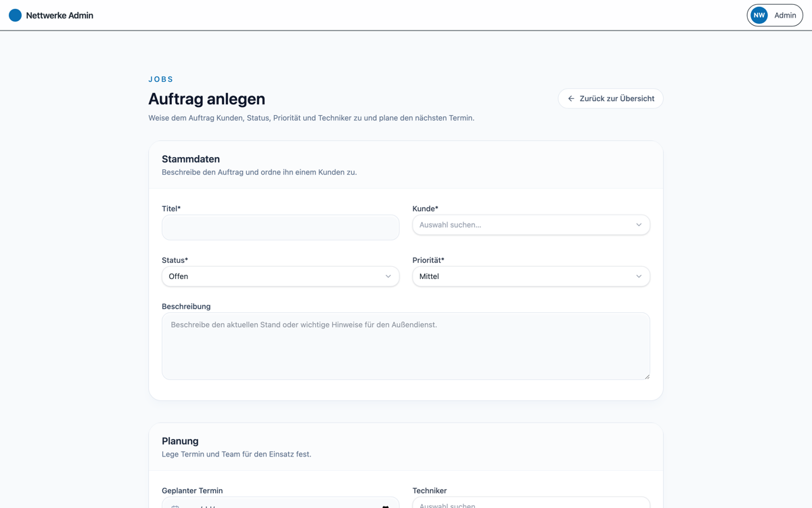The height and width of the screenshot is (508, 812).
Task: Click the left arrow icon in the back button
Action: 571,98
